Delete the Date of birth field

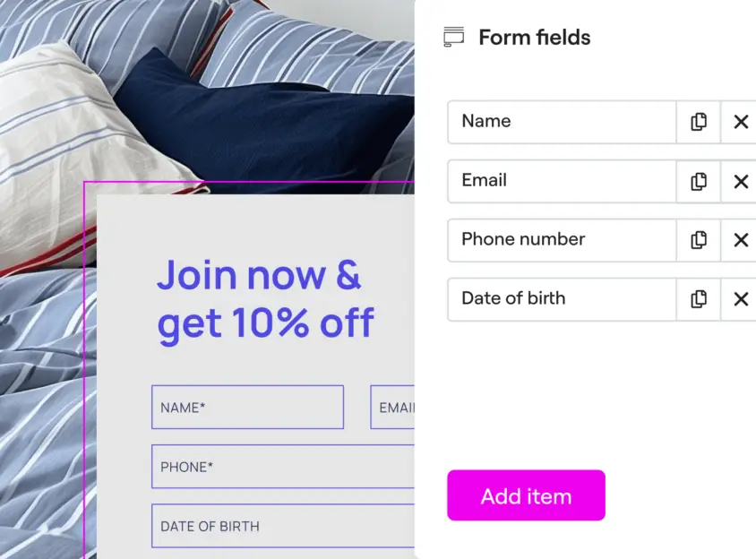(x=741, y=299)
